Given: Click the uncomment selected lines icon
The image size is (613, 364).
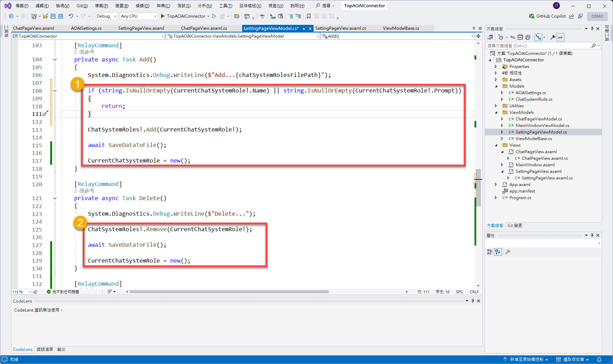Looking at the screenshot, I should 298,16.
